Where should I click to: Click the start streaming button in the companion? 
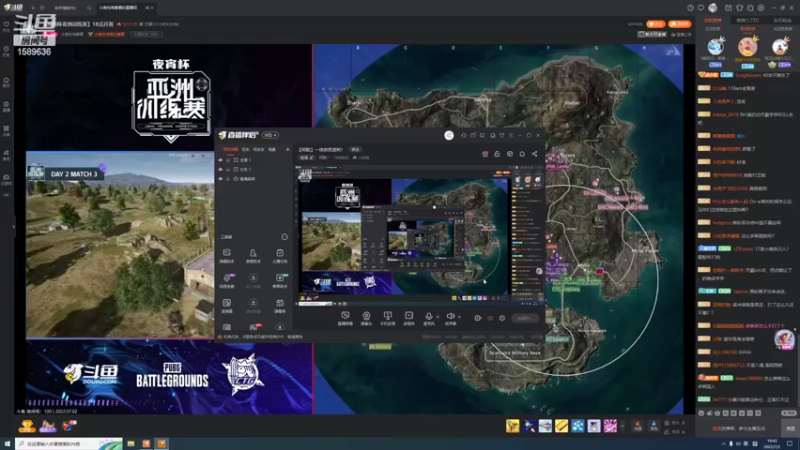(524, 318)
